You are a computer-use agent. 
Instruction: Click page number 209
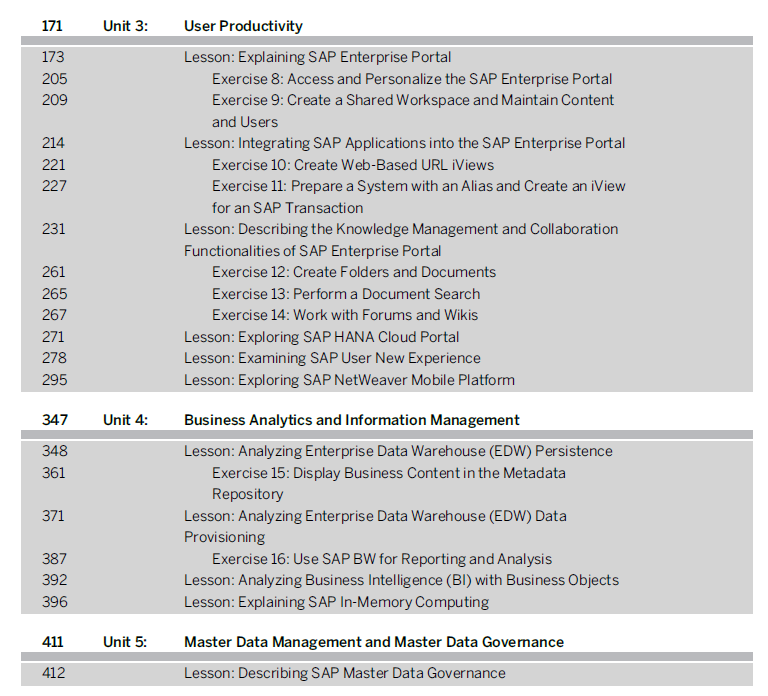click(54, 100)
